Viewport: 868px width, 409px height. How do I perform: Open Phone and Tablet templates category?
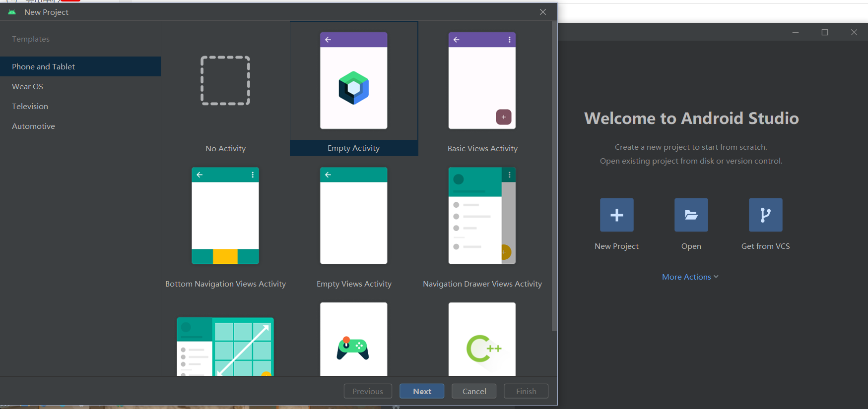pyautogui.click(x=80, y=66)
